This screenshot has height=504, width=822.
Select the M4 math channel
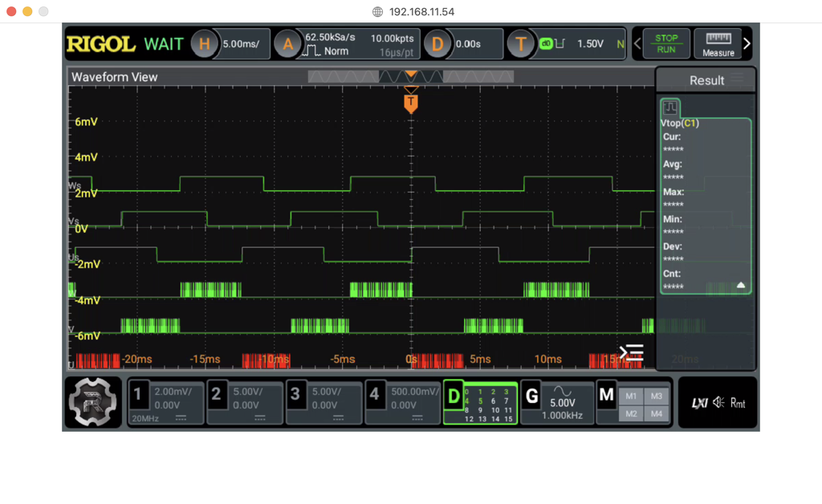coord(657,413)
